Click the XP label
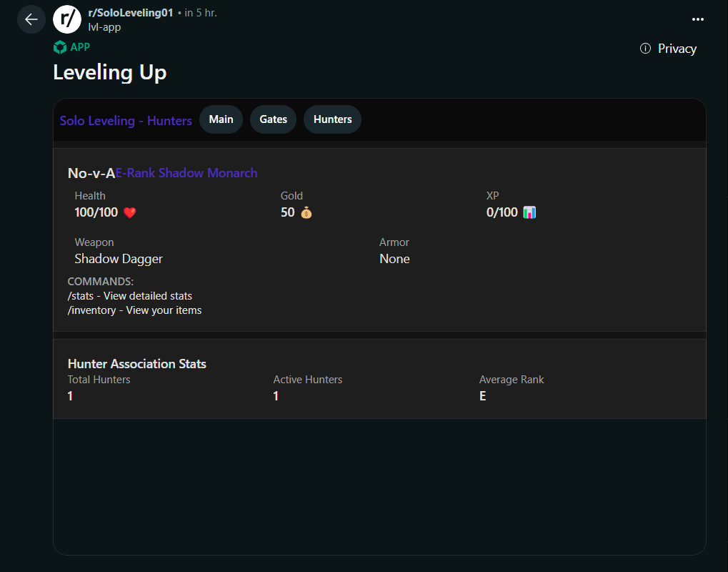This screenshot has height=572, width=728. [x=493, y=196]
